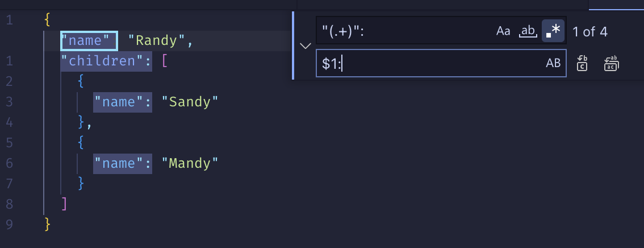Collapse the replace row with the chevron
The width and height of the screenshot is (644, 248).
pyautogui.click(x=305, y=46)
